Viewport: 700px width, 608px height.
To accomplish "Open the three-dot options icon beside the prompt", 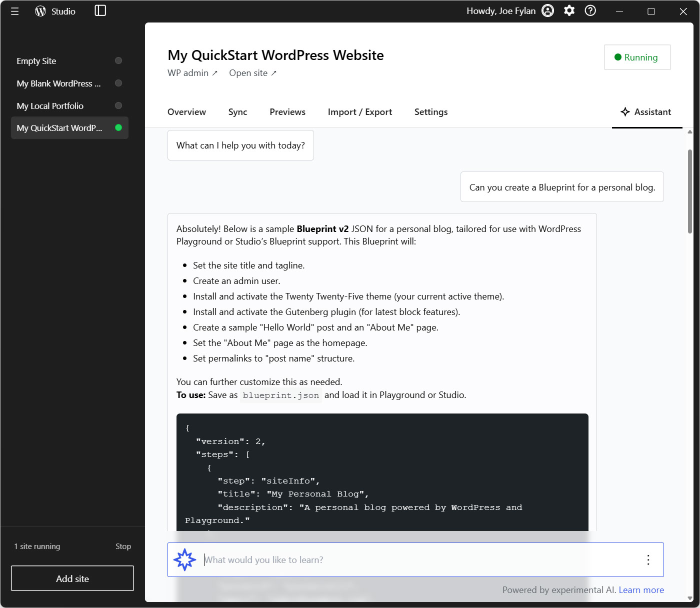I will pyautogui.click(x=648, y=559).
